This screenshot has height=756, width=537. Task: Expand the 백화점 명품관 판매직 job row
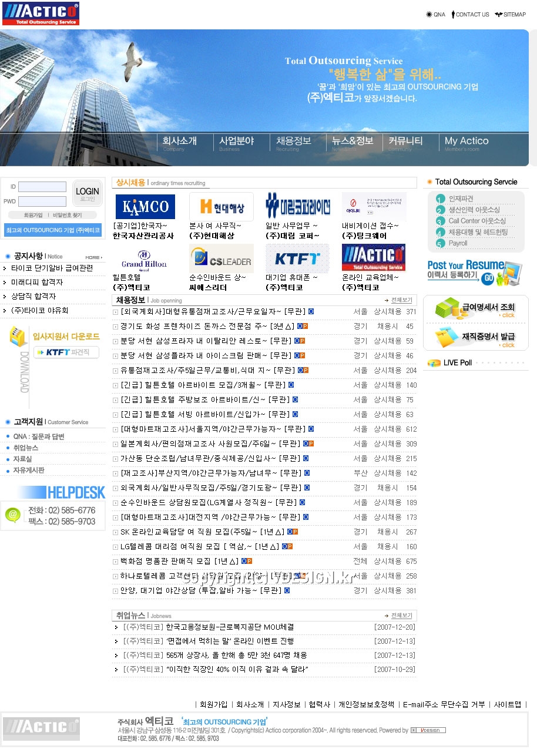click(115, 562)
